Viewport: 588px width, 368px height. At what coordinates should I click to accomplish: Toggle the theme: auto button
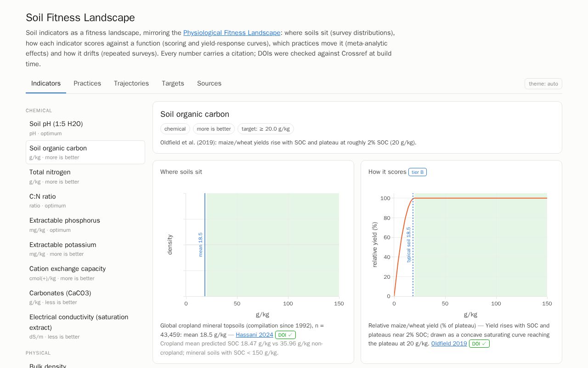click(543, 84)
